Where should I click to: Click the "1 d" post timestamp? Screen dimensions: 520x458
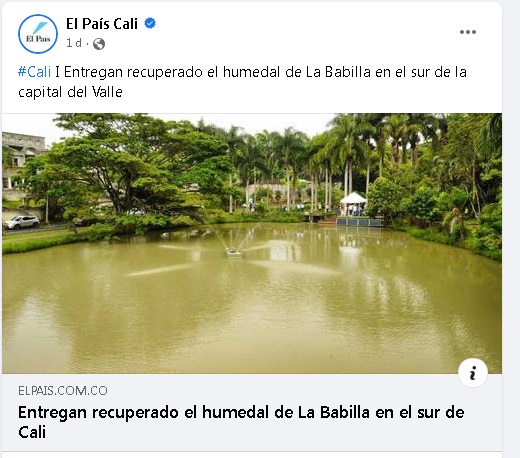[x=74, y=43]
